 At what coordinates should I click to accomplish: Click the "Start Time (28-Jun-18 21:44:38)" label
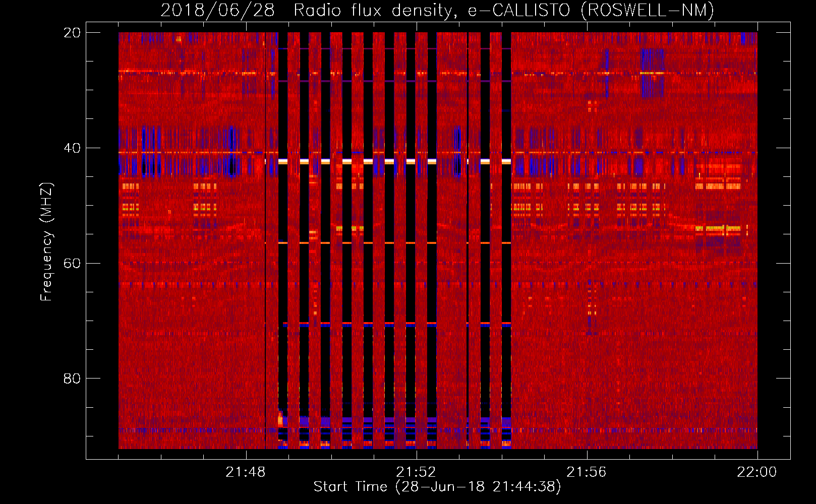[437, 487]
